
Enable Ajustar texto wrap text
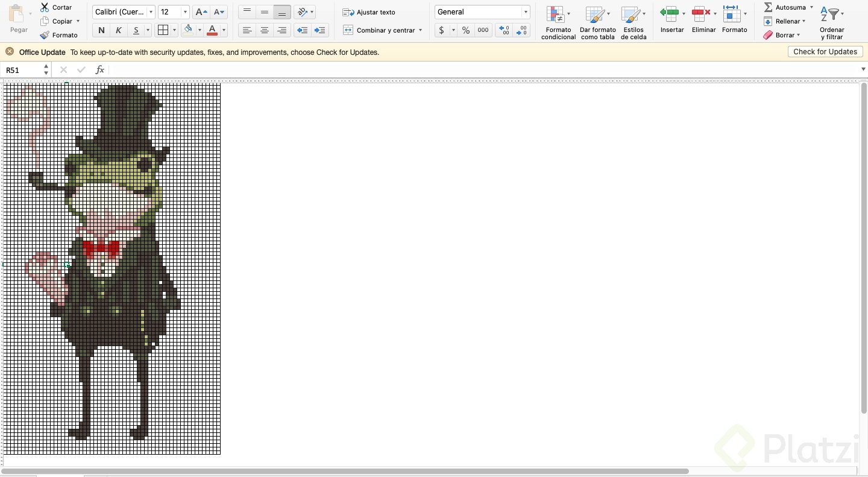[x=369, y=12]
